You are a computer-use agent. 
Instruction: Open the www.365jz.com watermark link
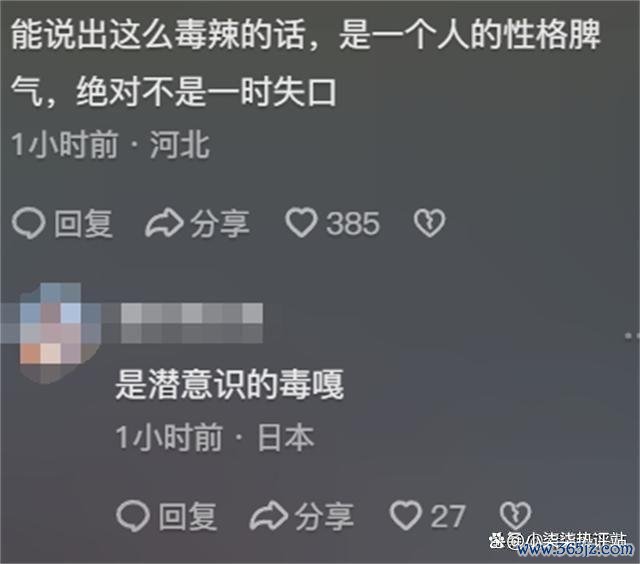coord(576,550)
